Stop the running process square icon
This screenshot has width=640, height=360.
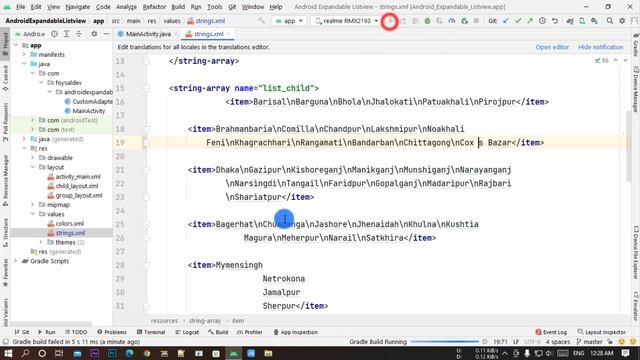(x=476, y=21)
